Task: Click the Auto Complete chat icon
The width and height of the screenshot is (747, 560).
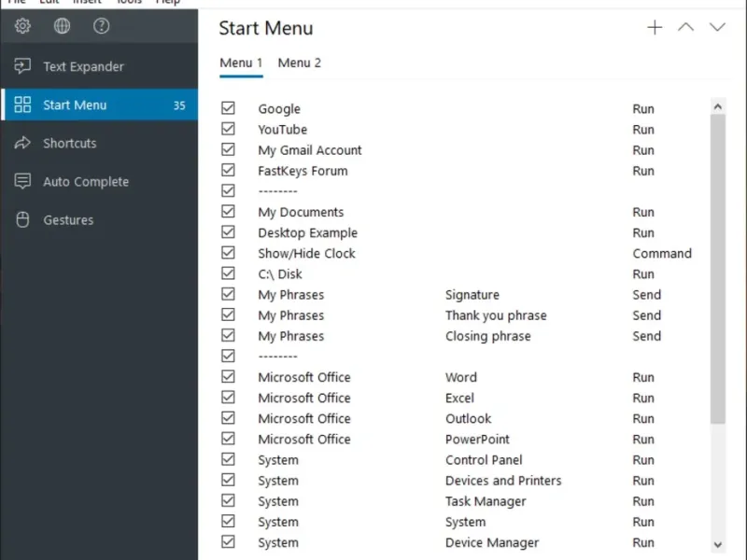Action: [x=23, y=182]
